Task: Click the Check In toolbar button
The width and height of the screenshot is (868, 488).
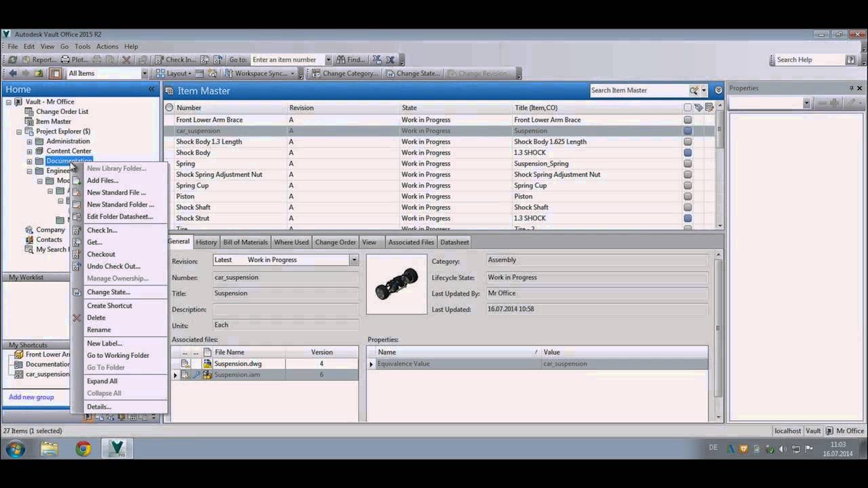Action: (176, 60)
